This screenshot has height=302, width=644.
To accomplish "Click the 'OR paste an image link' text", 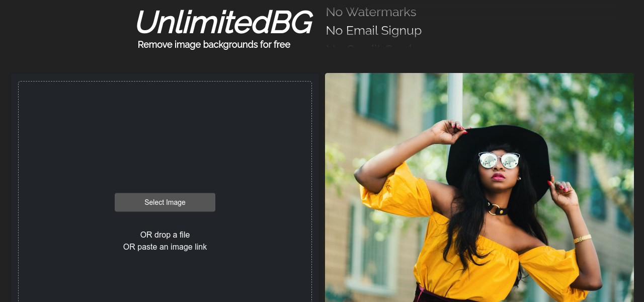I will [165, 247].
